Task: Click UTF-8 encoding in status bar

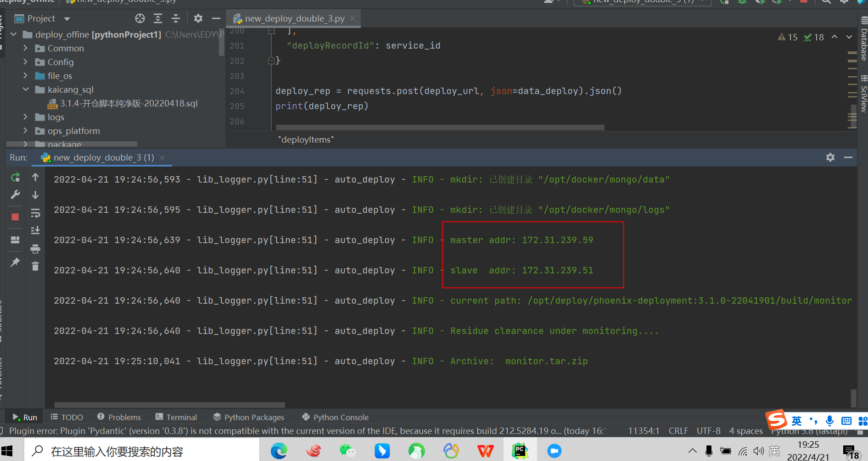Action: pyautogui.click(x=708, y=431)
